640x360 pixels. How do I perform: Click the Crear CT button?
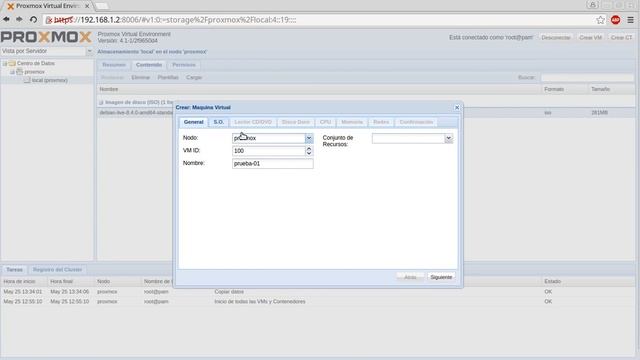[621, 38]
